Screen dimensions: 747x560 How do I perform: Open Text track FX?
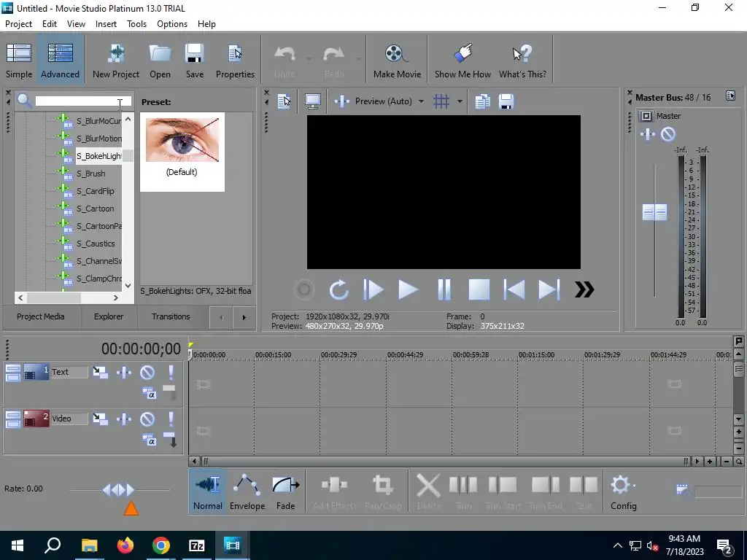point(124,372)
